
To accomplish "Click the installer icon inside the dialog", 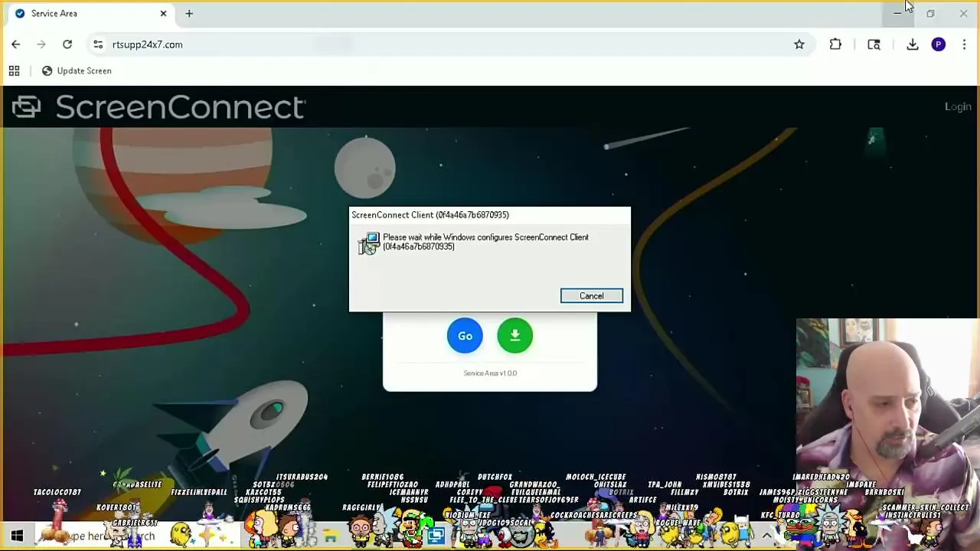I will tap(369, 243).
